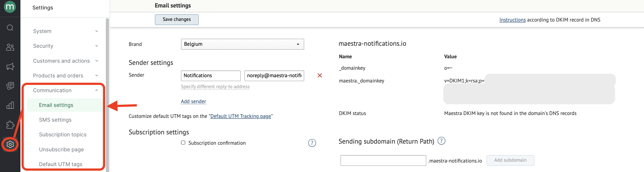Open the Brand dropdown showing Belgium
The image size is (644, 172).
[242, 44]
